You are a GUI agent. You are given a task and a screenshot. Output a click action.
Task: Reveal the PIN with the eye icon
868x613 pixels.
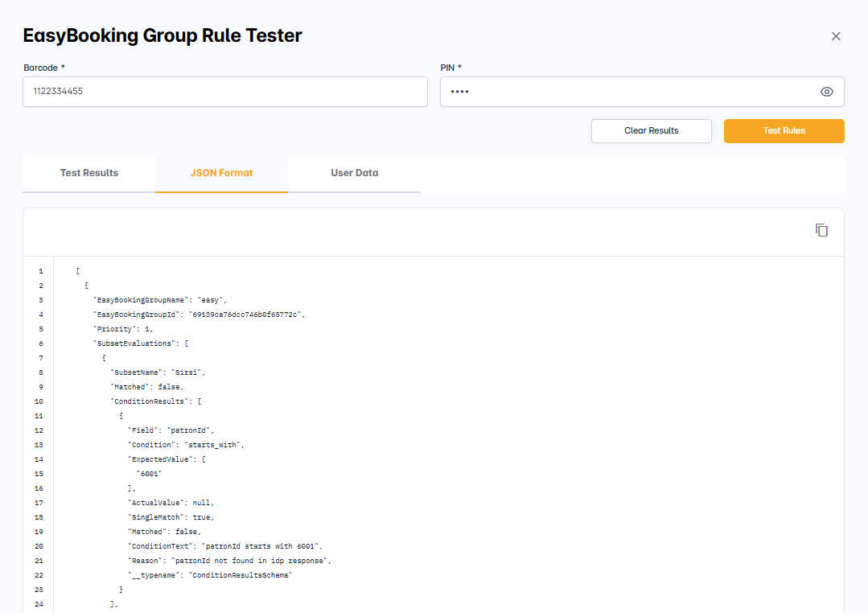pos(826,92)
